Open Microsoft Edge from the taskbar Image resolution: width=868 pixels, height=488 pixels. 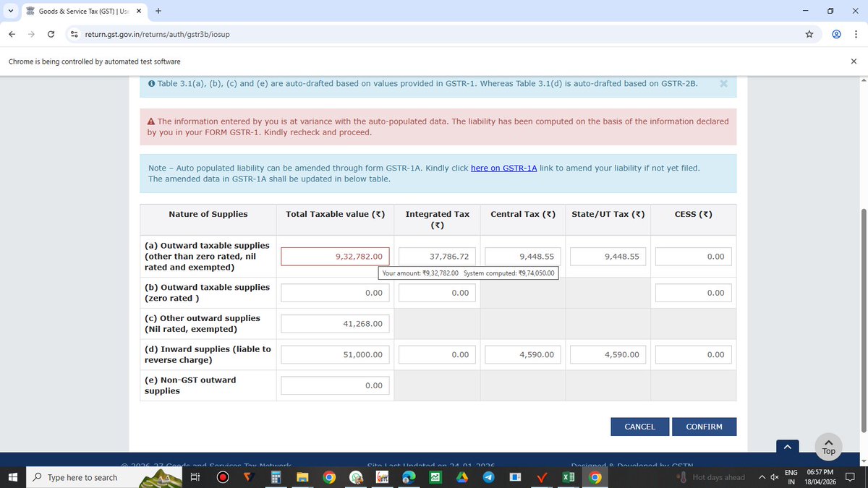point(408,477)
